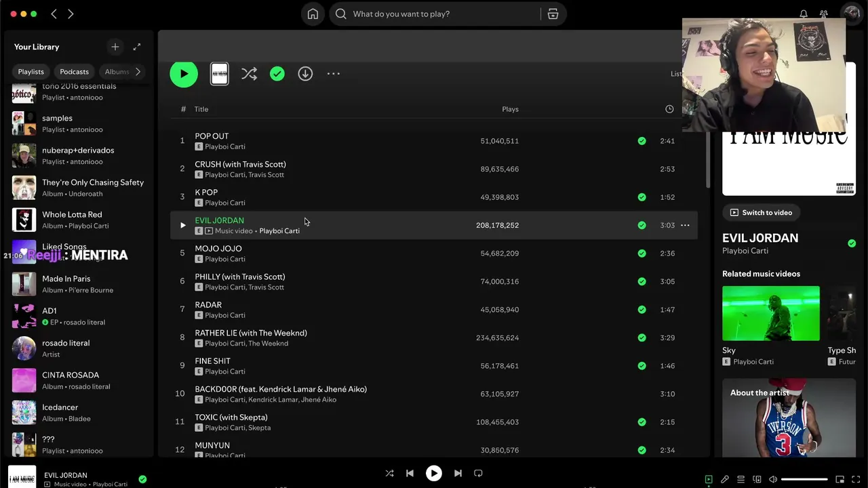The image size is (868, 488).
Task: Open lyrics with the microphone icon
Action: [x=725, y=479]
